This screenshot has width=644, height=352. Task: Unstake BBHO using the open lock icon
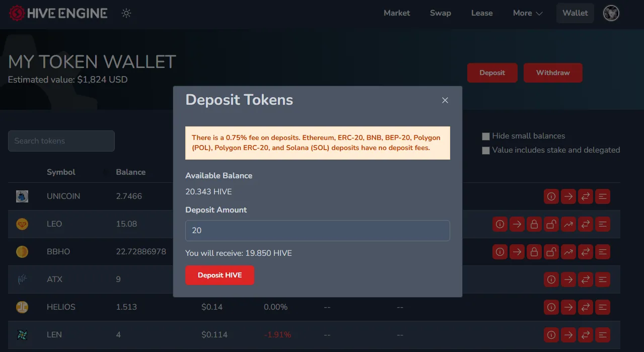[551, 252]
